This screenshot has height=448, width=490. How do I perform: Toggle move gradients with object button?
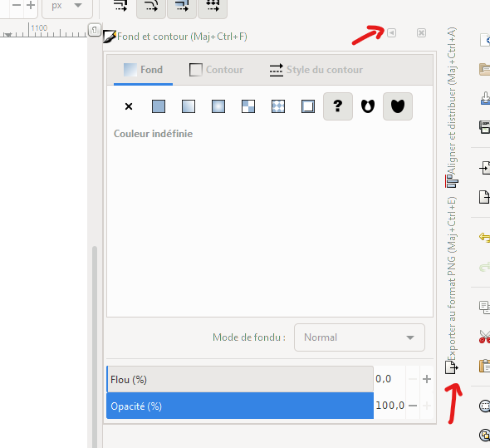(x=182, y=6)
